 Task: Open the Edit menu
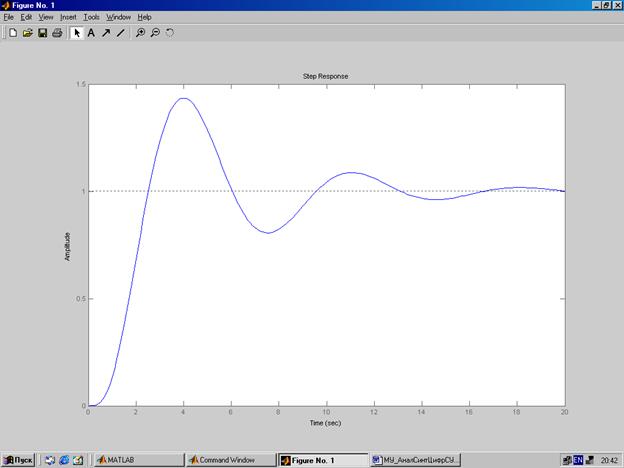pyautogui.click(x=26, y=17)
